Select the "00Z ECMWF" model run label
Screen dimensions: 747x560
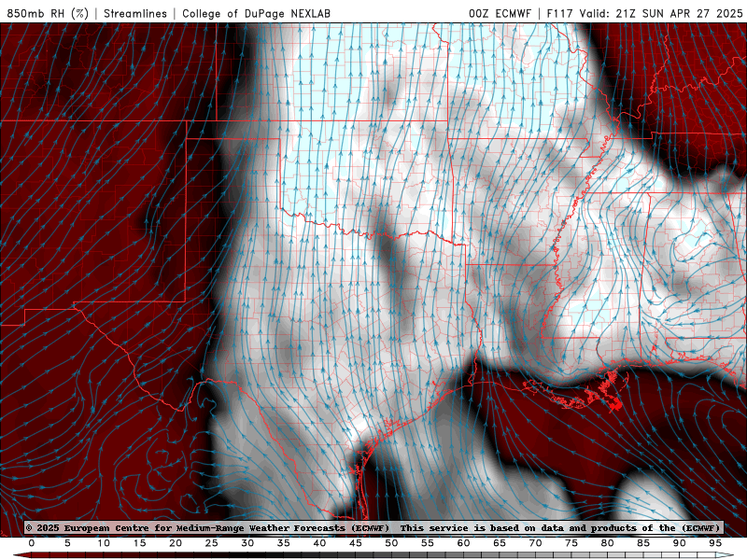click(500, 13)
